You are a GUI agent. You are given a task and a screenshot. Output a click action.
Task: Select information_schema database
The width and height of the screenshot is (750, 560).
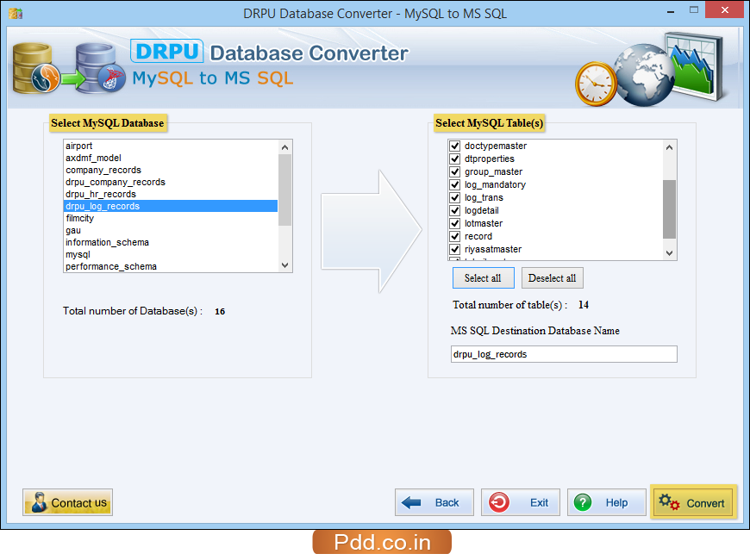171,242
